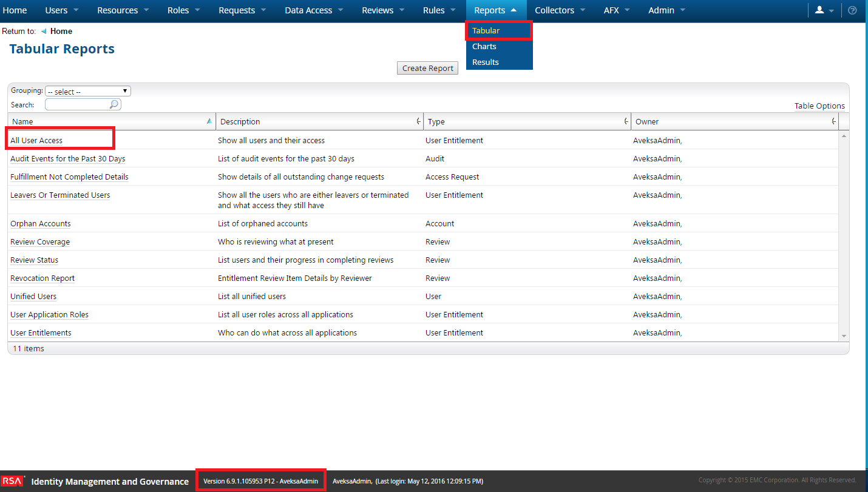Open the Grouping select dropdown
The image size is (868, 492).
88,92
